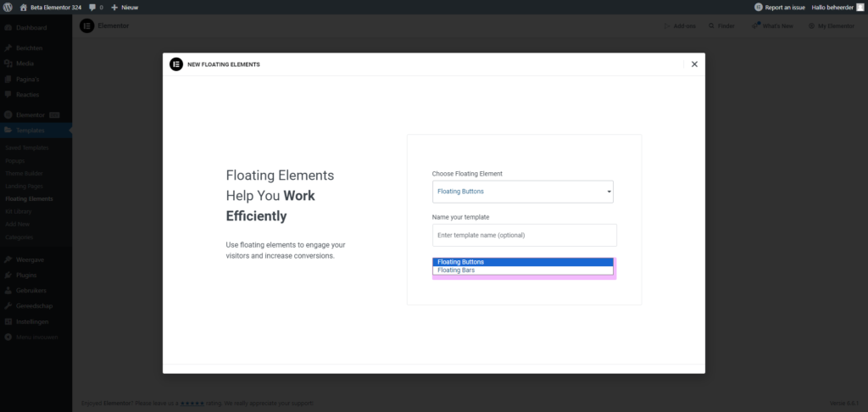Click the Weergave brush icon

[x=8, y=259]
